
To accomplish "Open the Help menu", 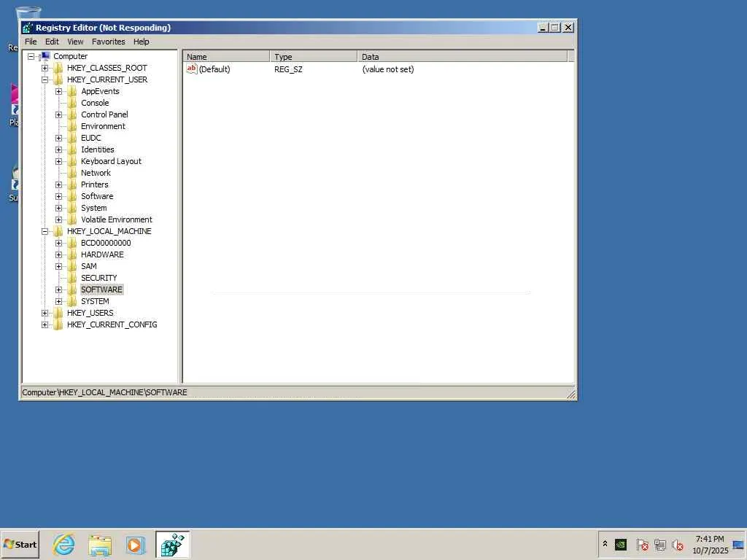I will [x=141, y=42].
